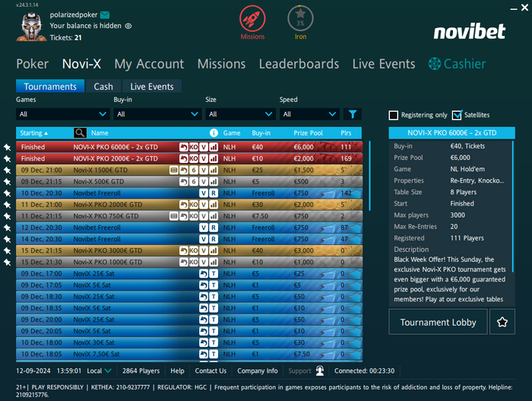The height and width of the screenshot is (401, 532).
Task: Click the T icon on 09 Dec 17:00 NoviX 25€ Sat
Action: [x=213, y=274]
